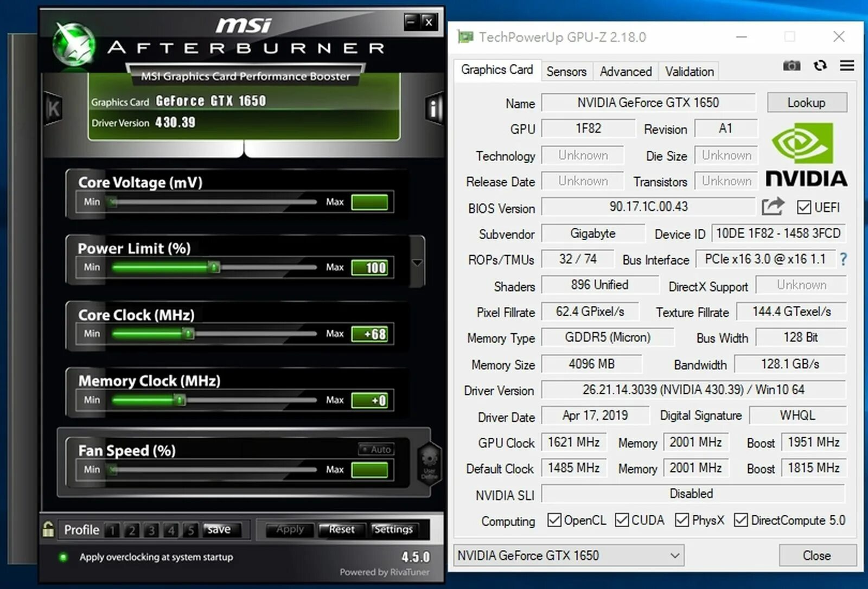This screenshot has width=868, height=589.
Task: Click the Afterburner Reset button
Action: (x=341, y=529)
